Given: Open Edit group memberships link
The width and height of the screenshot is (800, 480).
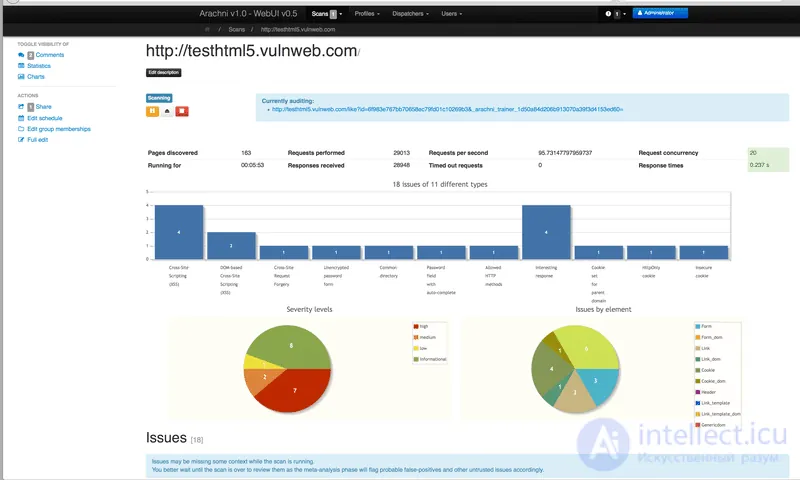Looking at the screenshot, I should [59, 129].
